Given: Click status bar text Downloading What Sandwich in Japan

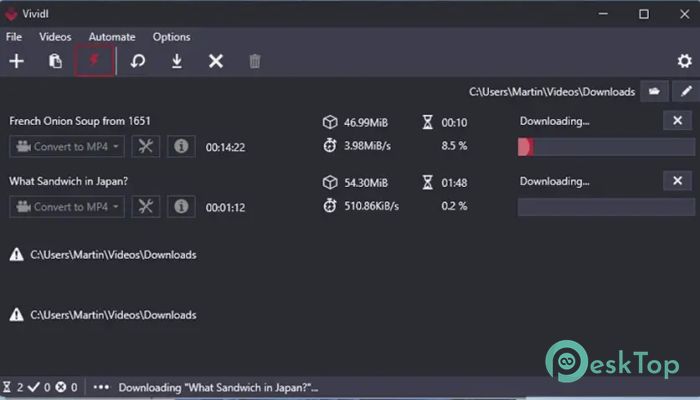Looking at the screenshot, I should click(x=218, y=388).
